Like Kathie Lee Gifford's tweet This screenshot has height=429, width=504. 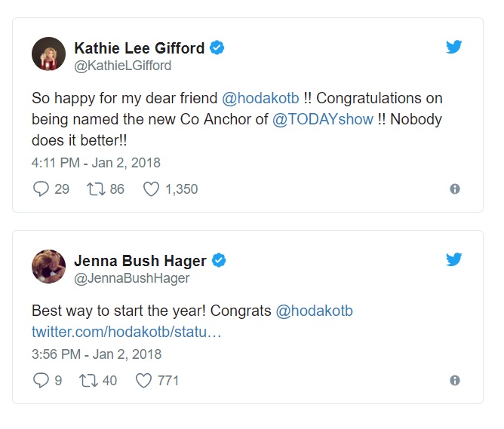[151, 189]
